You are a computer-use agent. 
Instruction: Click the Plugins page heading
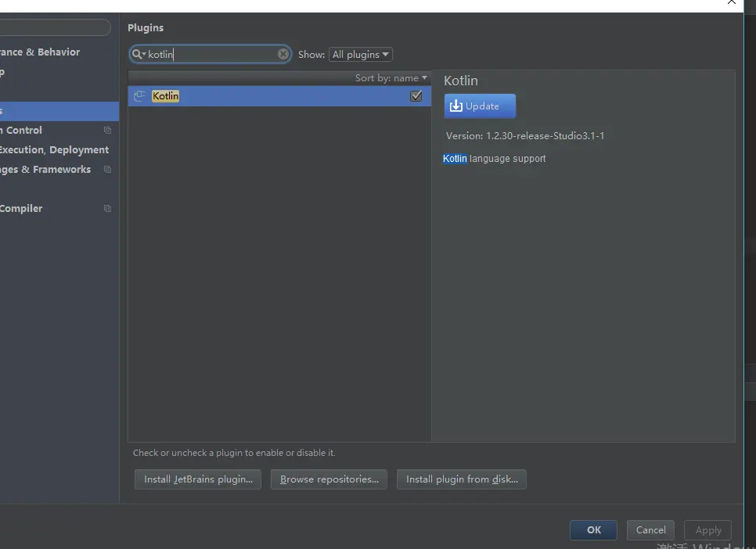pyautogui.click(x=146, y=28)
